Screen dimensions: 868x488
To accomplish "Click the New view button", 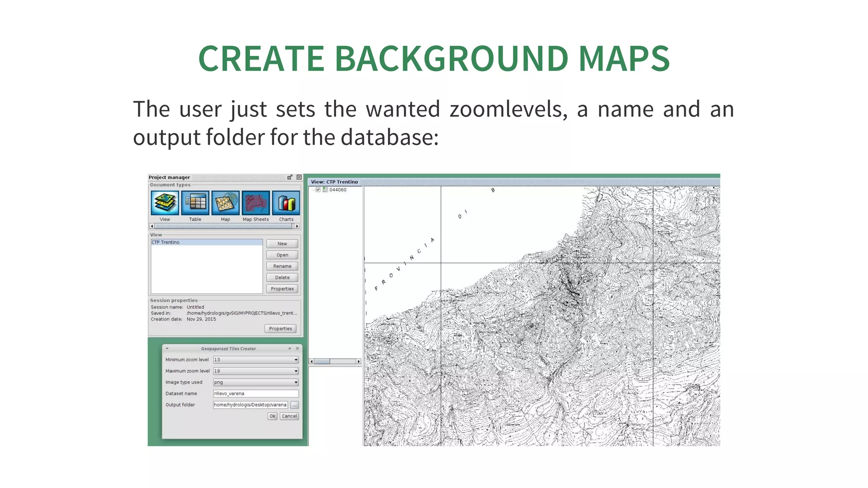I will pos(282,244).
